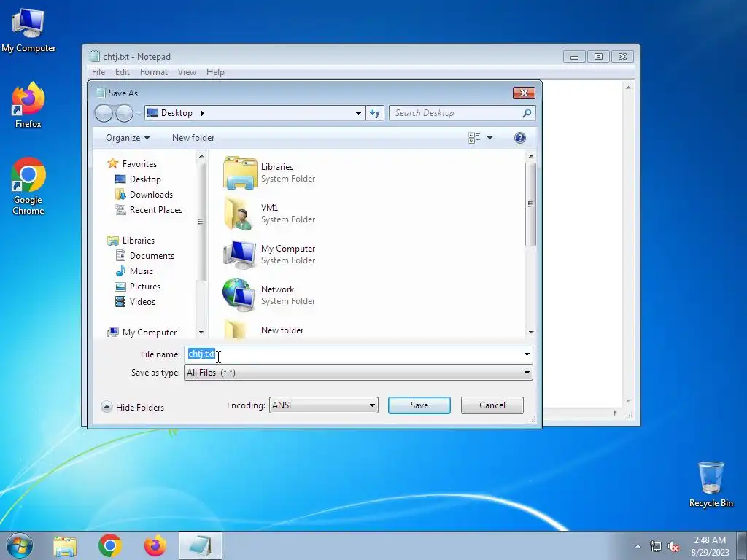
Task: Click the Videos film icon in sidebar
Action: 120,301
